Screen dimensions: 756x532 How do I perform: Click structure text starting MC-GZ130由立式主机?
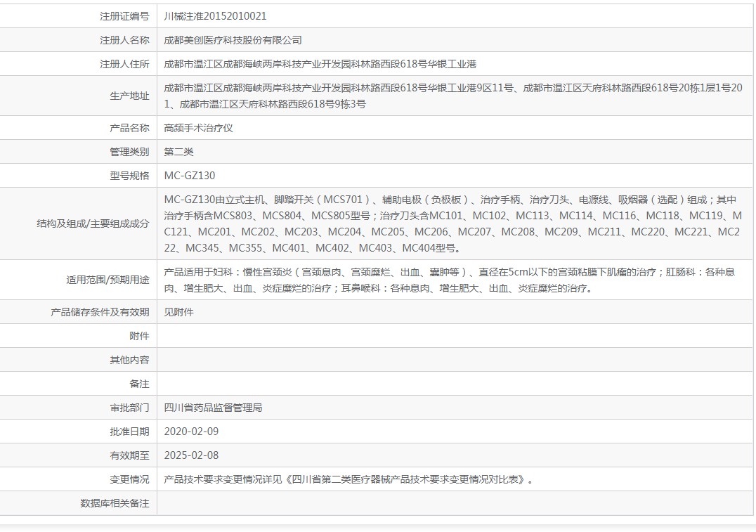tap(453, 223)
